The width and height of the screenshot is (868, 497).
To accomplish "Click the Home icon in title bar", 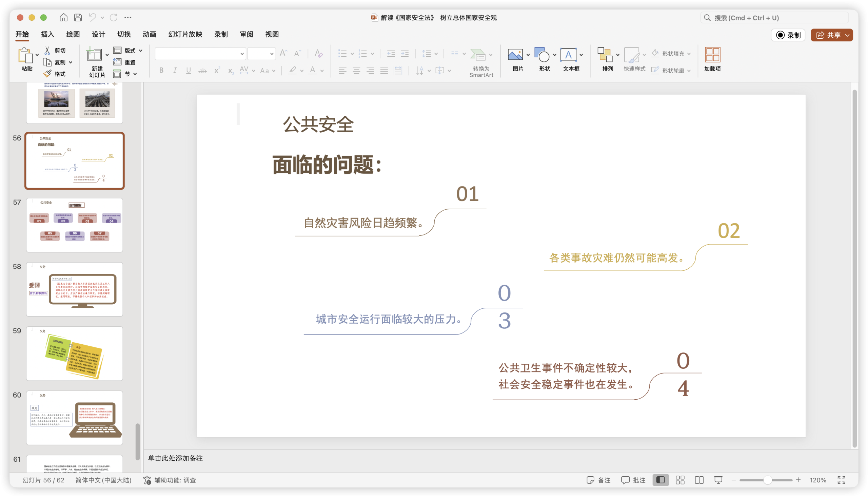I will click(63, 17).
